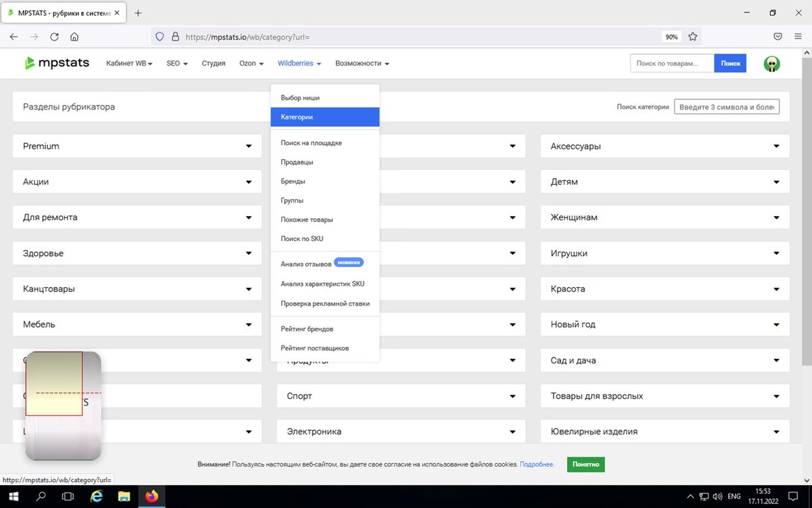Open volume control in system tray
This screenshot has height=508, width=812.
pyautogui.click(x=717, y=496)
